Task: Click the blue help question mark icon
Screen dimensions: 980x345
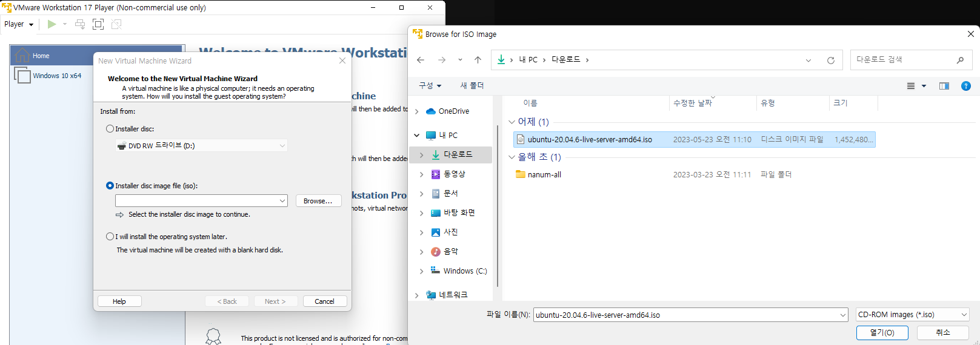Action: click(x=966, y=86)
